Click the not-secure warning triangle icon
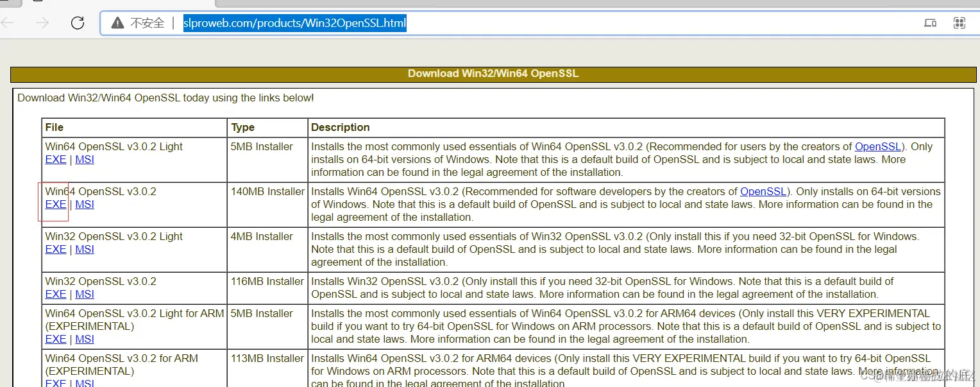Image resolution: width=980 pixels, height=387 pixels. (x=117, y=23)
